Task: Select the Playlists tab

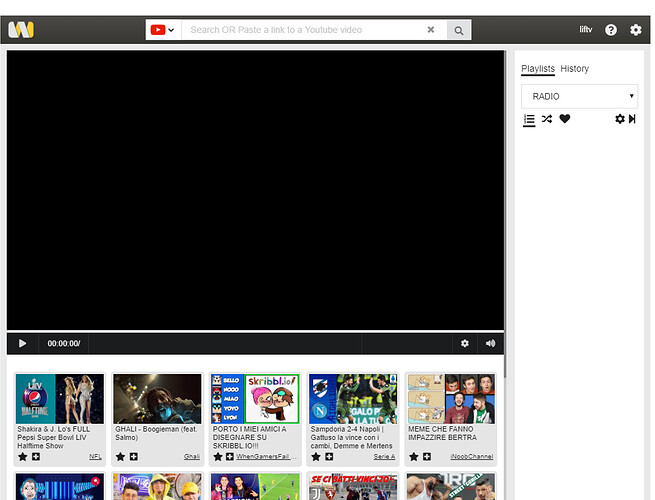Action: [x=537, y=69]
